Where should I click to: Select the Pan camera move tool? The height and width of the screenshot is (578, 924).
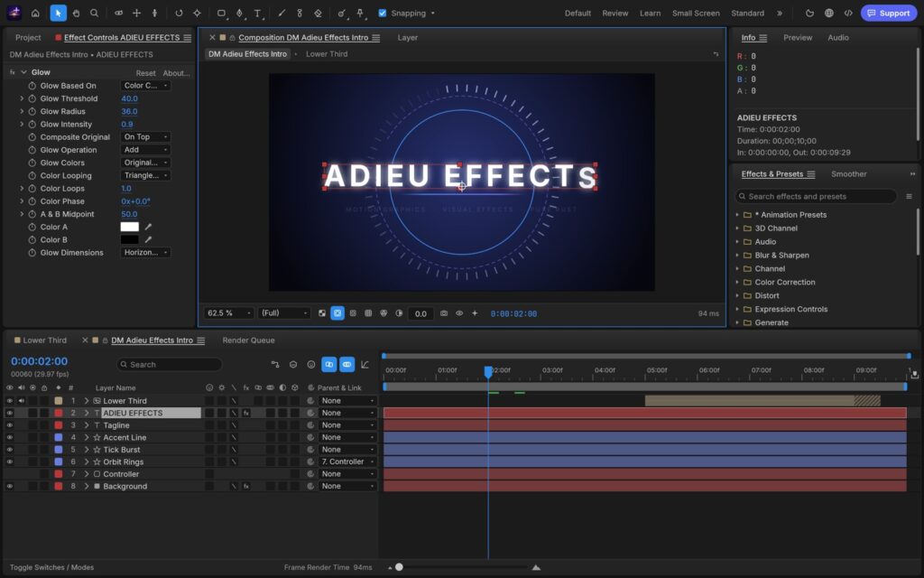tap(136, 13)
